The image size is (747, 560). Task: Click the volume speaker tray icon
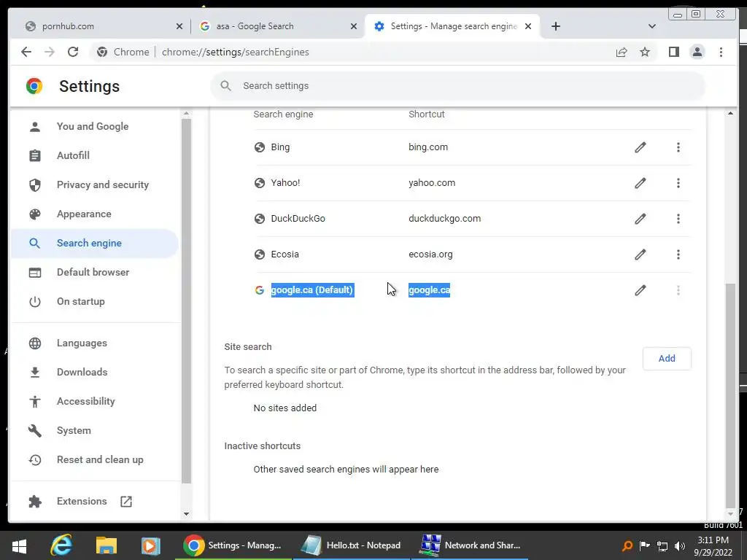click(x=680, y=545)
